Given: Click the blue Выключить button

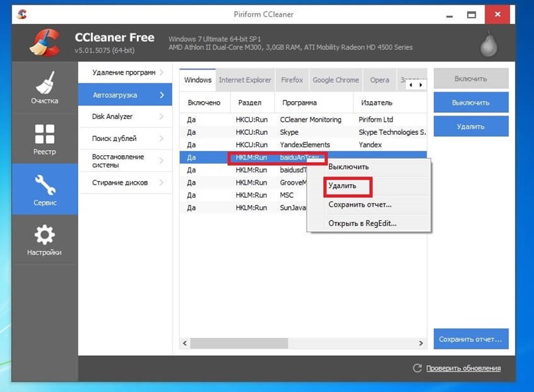Looking at the screenshot, I should (471, 103).
